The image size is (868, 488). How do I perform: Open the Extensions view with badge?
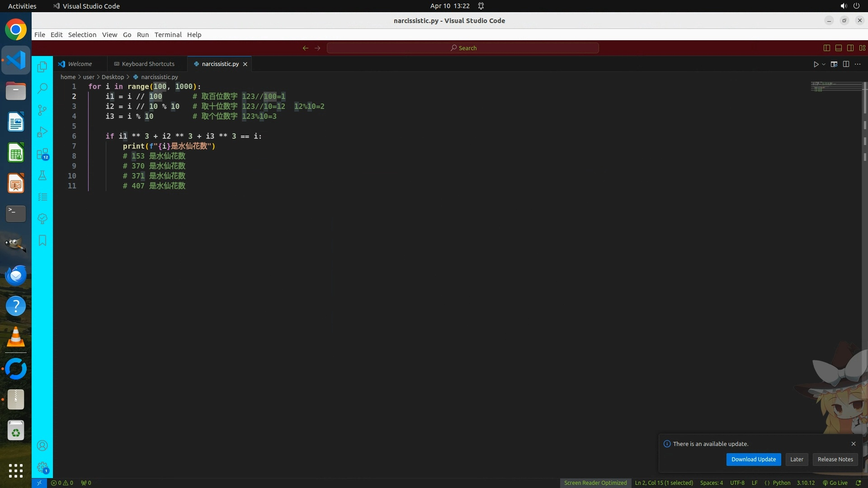tap(42, 154)
